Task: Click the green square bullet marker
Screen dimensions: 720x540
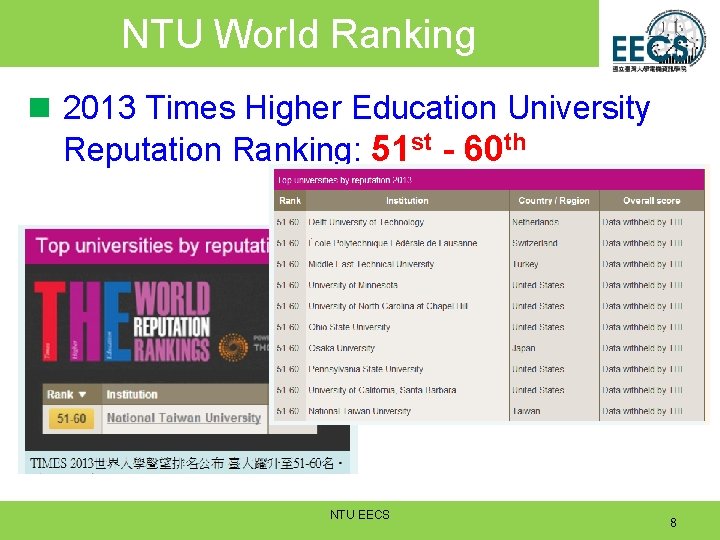Action: [39, 107]
